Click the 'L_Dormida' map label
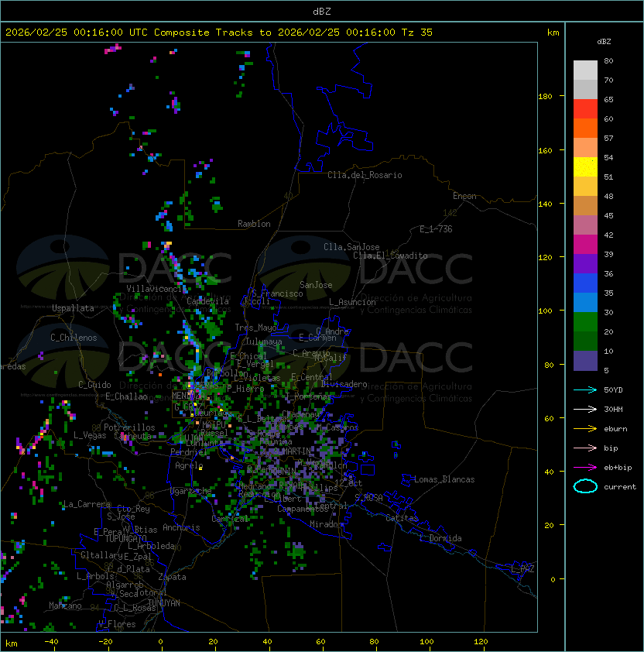 (x=440, y=538)
